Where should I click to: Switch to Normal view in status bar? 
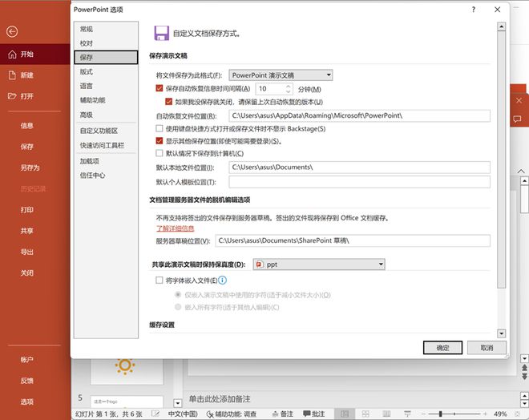[345, 414]
